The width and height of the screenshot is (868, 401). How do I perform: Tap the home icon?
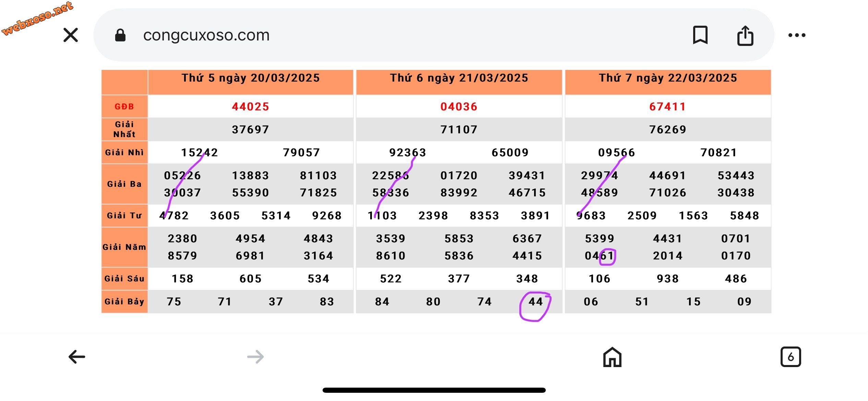point(612,357)
